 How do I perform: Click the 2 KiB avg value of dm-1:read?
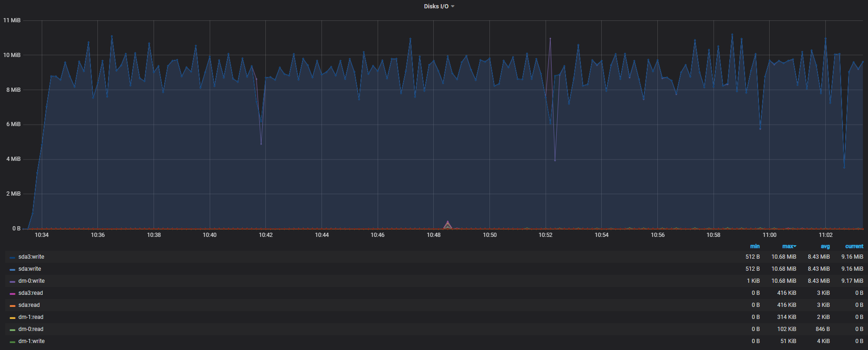(x=823, y=317)
